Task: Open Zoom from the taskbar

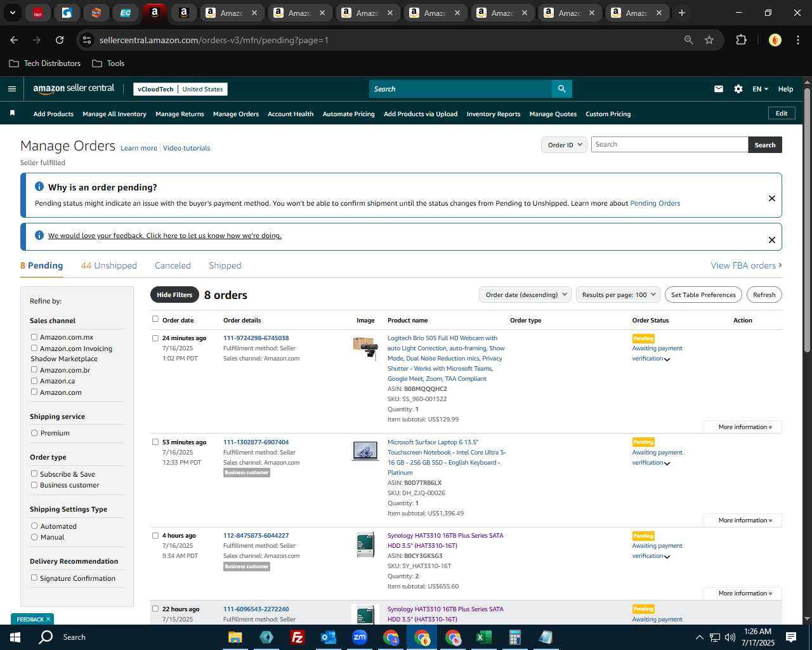Action: (360, 637)
